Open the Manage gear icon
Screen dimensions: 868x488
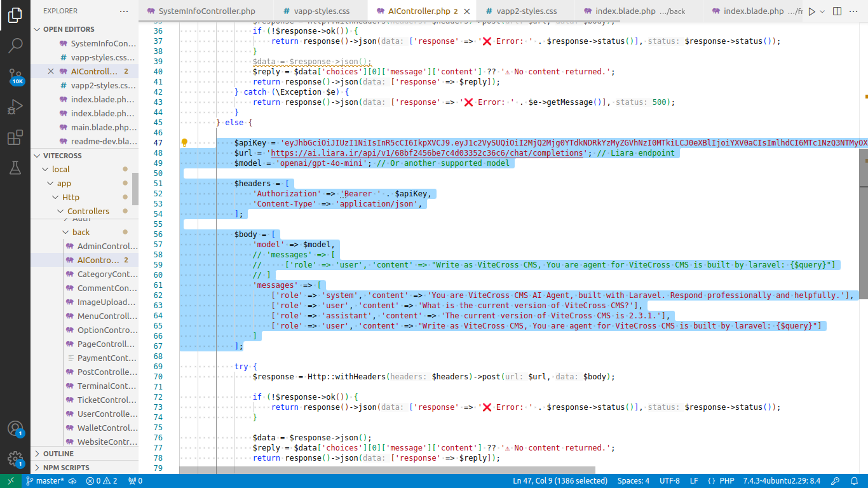pyautogui.click(x=15, y=459)
